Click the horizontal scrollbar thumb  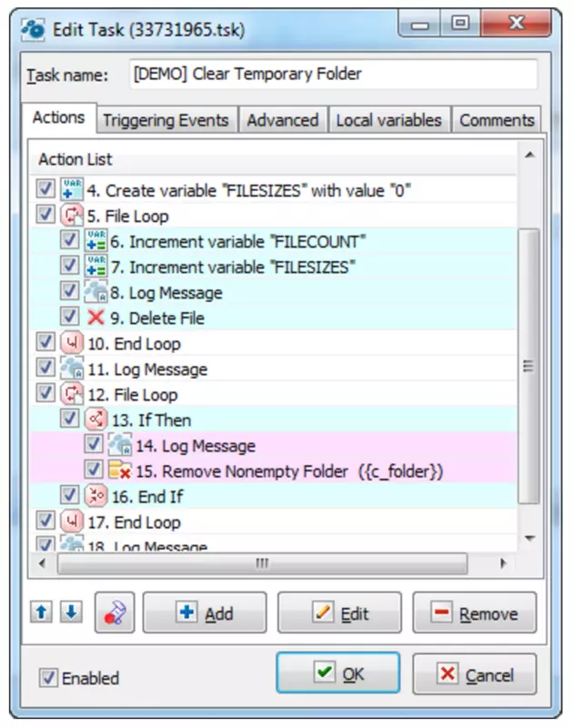pyautogui.click(x=262, y=563)
